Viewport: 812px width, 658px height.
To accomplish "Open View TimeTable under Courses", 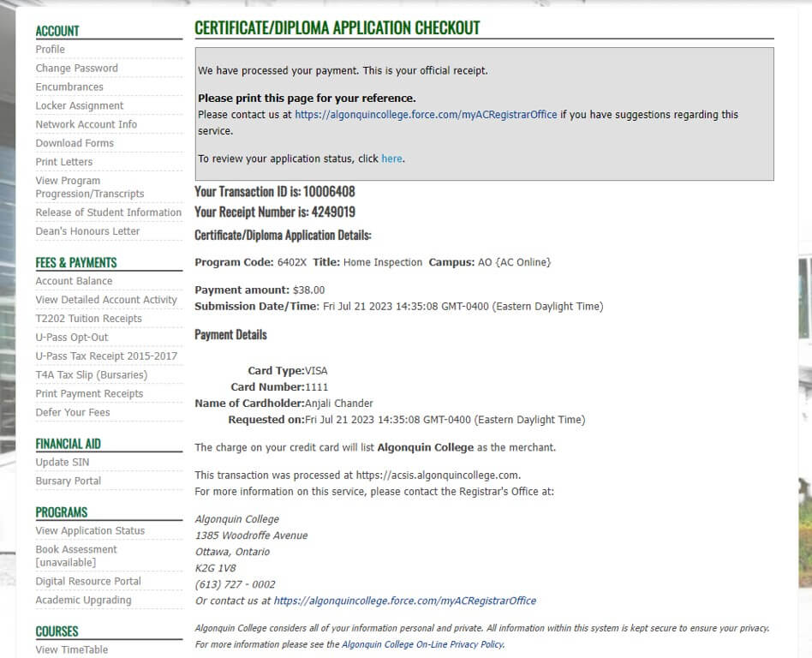I will click(x=71, y=650).
